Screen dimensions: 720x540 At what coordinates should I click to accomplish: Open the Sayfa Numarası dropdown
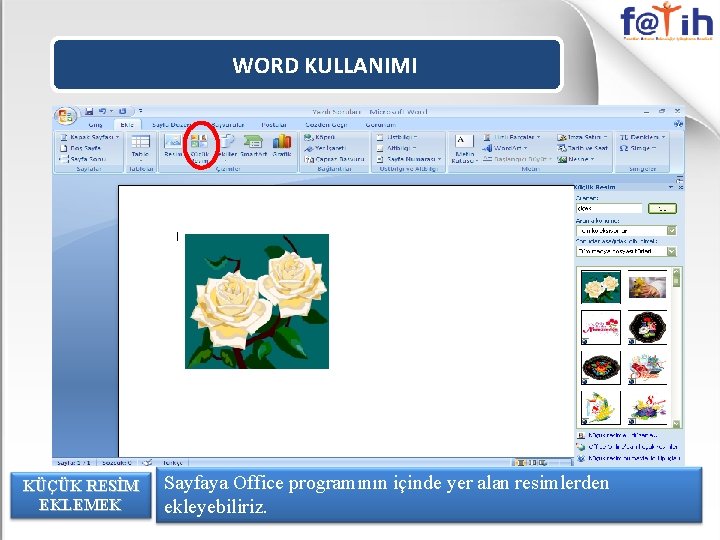click(409, 159)
